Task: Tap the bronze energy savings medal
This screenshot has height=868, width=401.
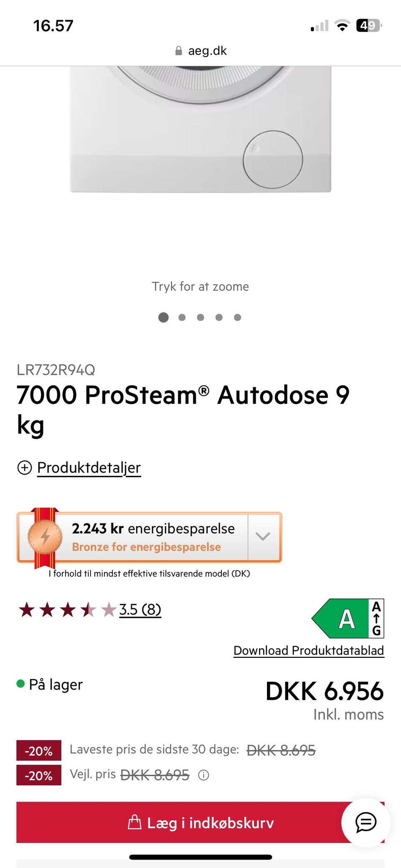Action: click(x=45, y=537)
